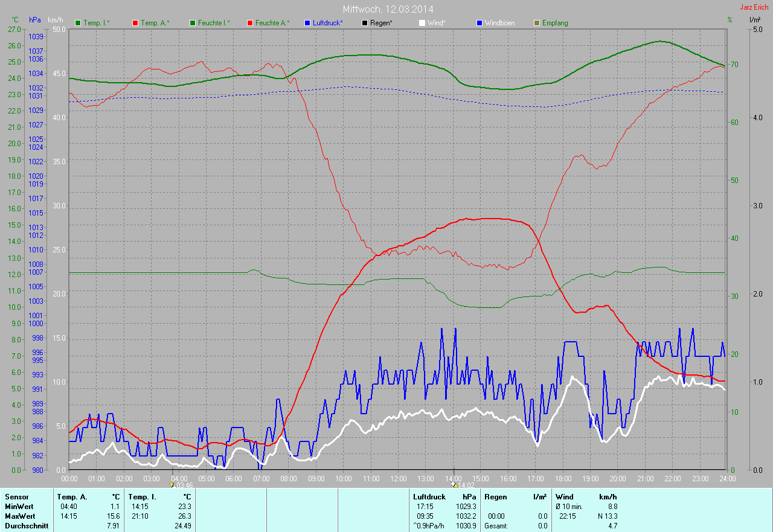
Task: Click the 03:46 marker on the time axis
Action: click(182, 484)
